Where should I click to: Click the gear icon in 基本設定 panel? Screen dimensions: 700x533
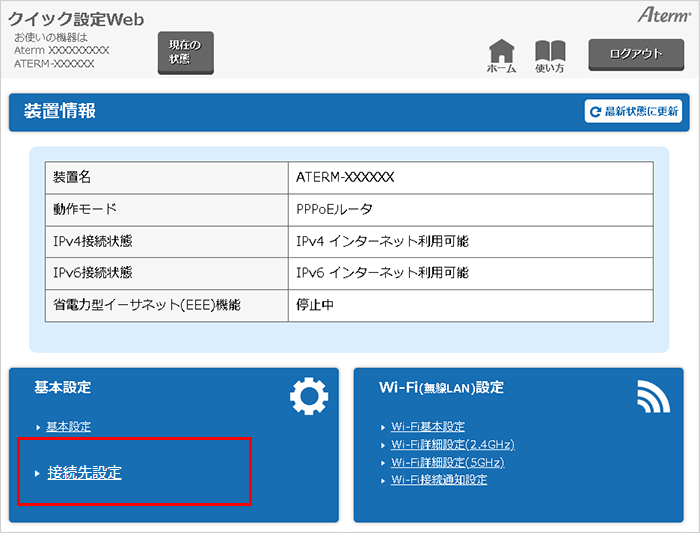click(308, 396)
